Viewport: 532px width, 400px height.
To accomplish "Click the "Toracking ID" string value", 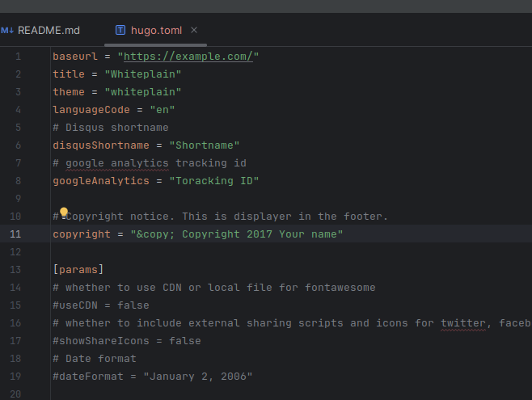I will (x=213, y=181).
